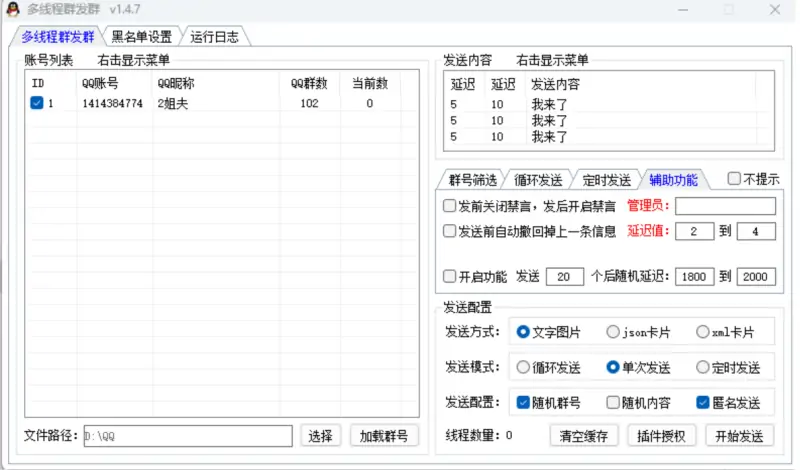Uncheck the account row 1 checkbox

click(x=37, y=103)
